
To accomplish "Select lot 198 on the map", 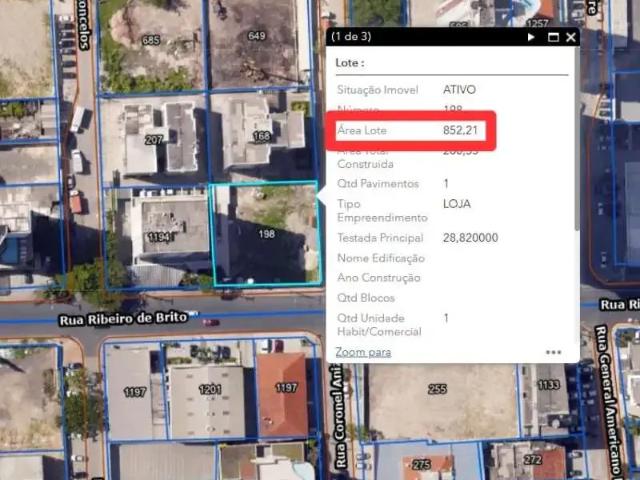I will tap(267, 234).
